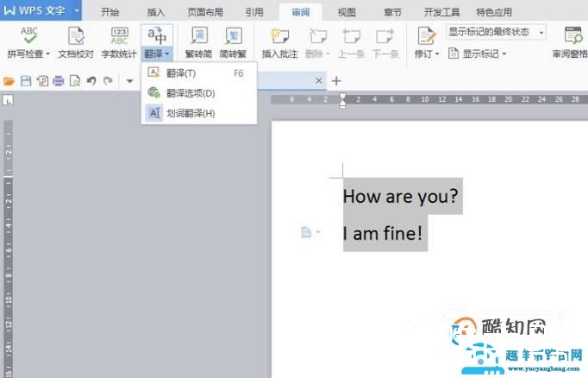Open the 开发工具 tab
Viewport: 588px width, 378px height.
point(441,12)
